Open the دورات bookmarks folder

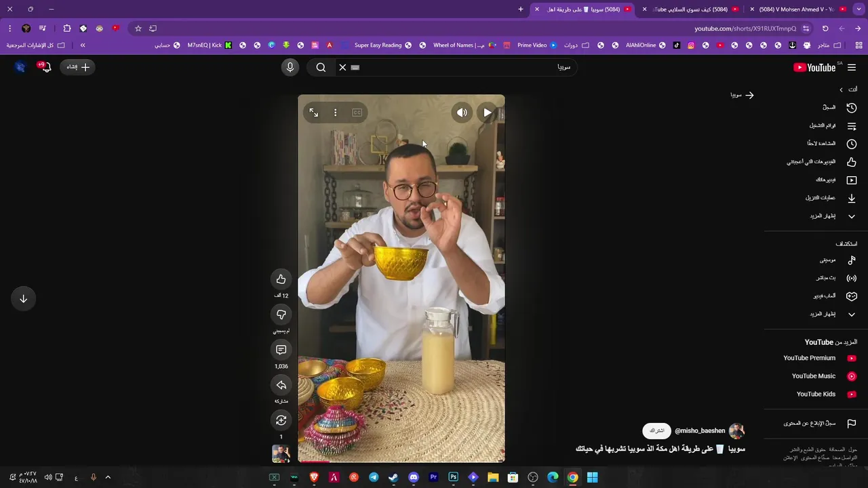point(576,45)
